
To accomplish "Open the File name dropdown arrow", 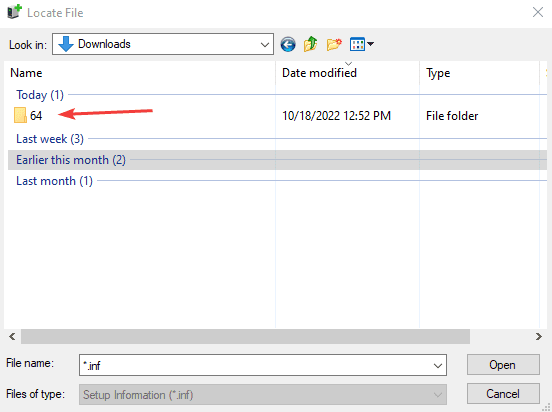I will click(x=438, y=366).
